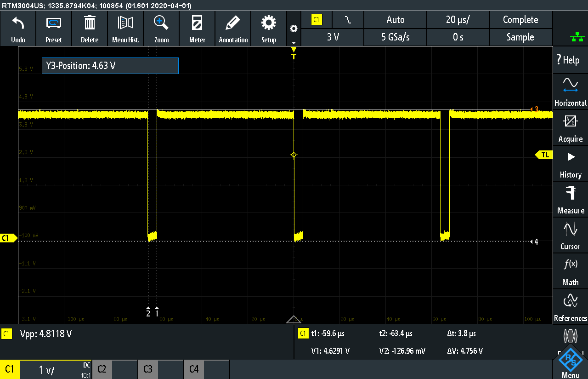Select the C1 trigger source label
Image resolution: width=588 pixels, height=379 pixels.
[x=317, y=20]
